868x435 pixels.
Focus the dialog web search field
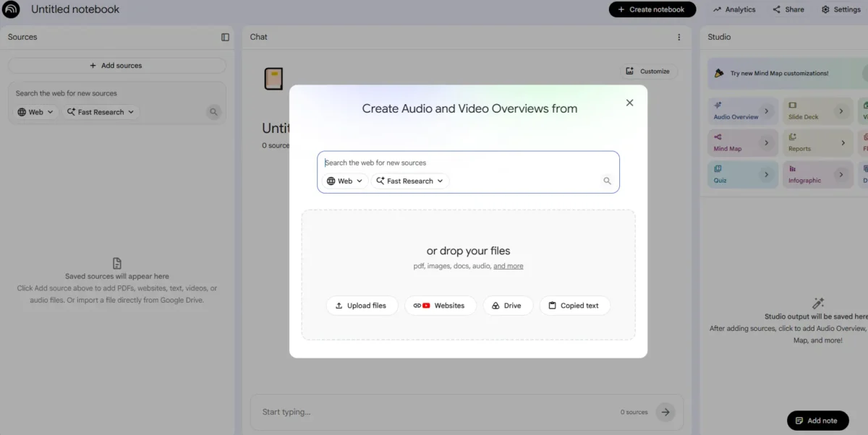[468, 163]
